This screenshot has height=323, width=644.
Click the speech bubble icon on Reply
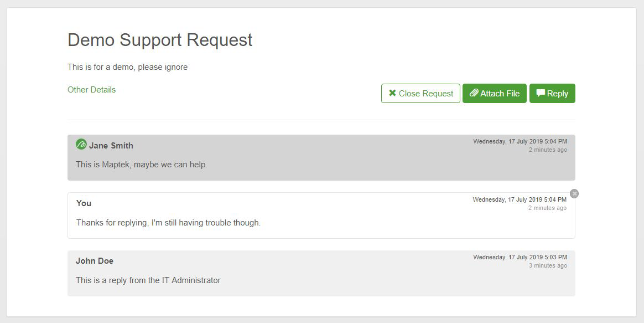click(x=541, y=93)
